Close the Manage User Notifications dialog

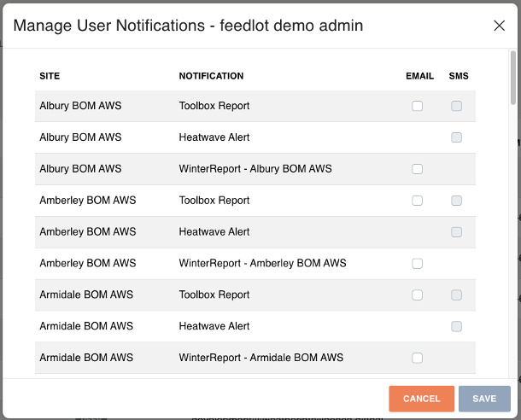click(500, 26)
